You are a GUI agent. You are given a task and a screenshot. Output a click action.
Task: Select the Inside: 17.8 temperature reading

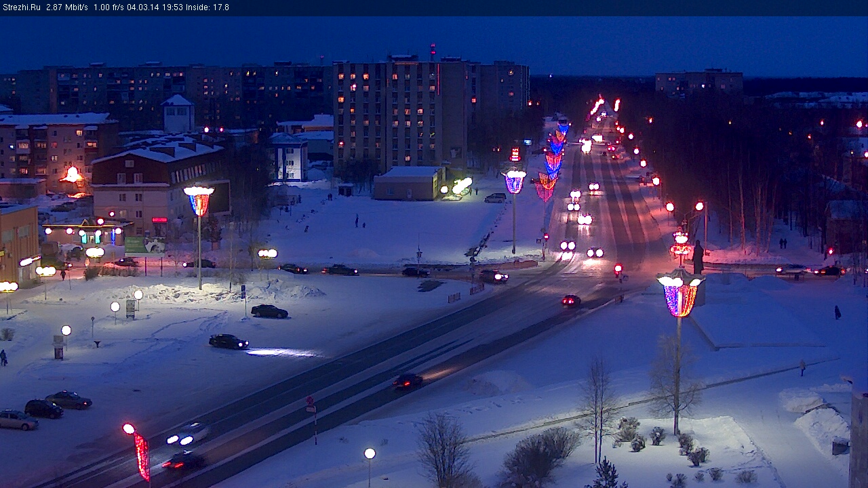(208, 7)
